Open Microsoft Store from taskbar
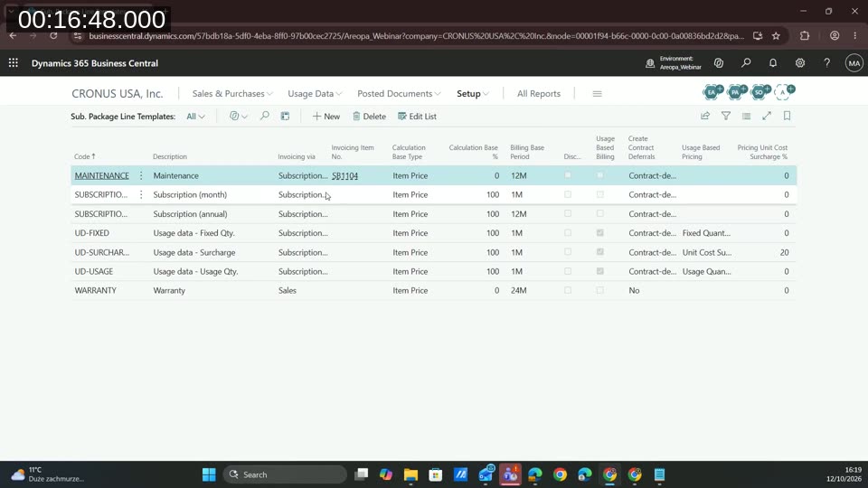The image size is (868, 488). (436, 474)
